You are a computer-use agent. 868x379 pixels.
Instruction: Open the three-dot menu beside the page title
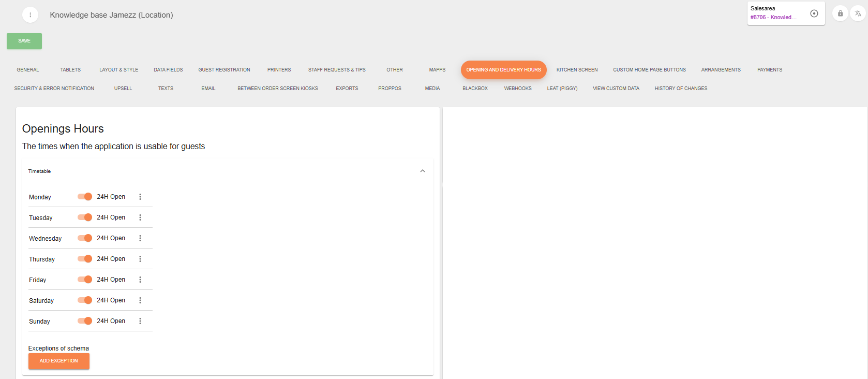pos(30,15)
